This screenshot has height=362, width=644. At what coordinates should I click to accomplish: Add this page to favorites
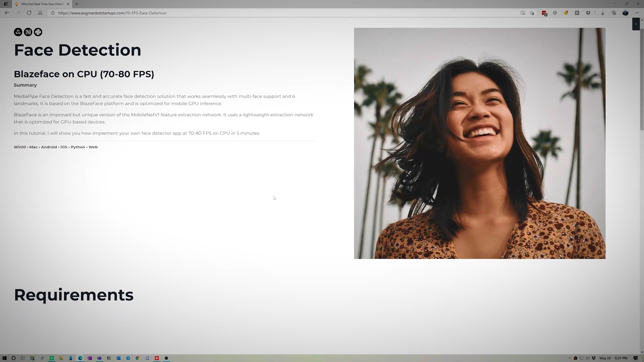532,13
